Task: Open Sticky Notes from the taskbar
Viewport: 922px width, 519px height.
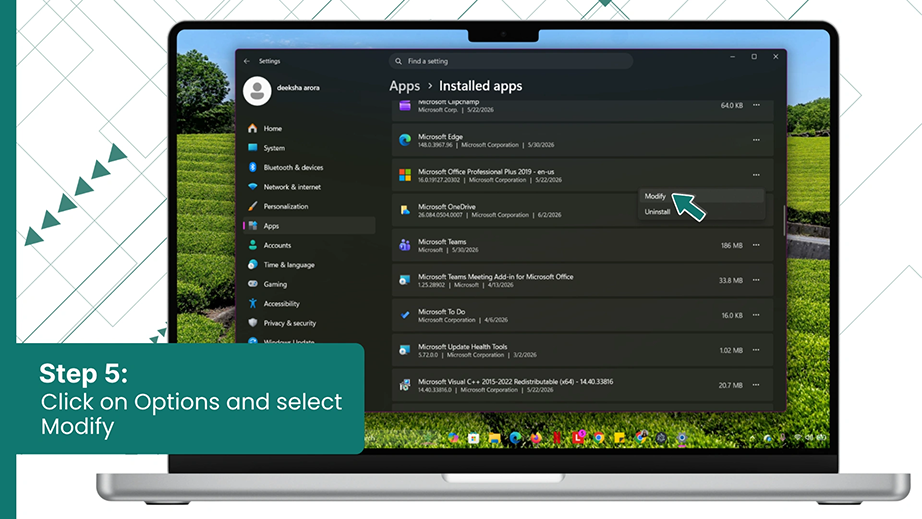Action: (x=619, y=438)
